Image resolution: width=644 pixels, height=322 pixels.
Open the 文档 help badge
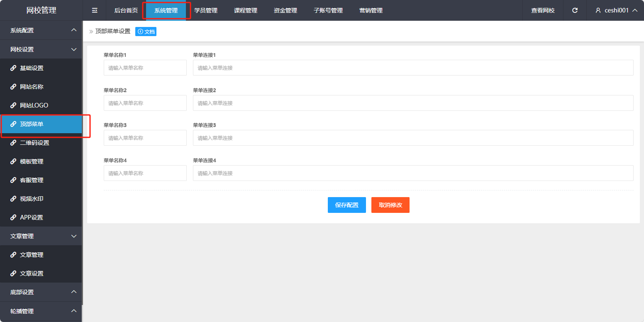click(x=146, y=32)
